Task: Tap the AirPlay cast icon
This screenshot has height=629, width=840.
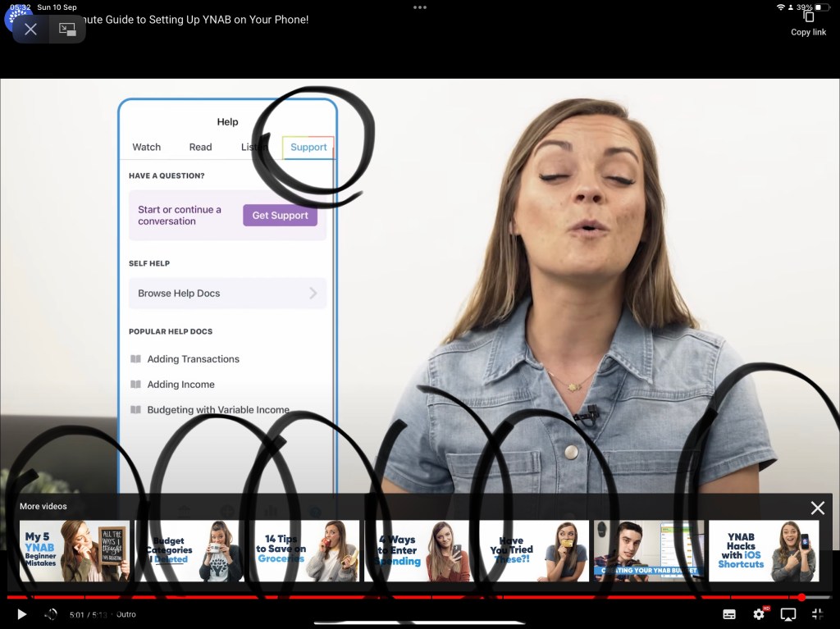Action: coord(788,614)
